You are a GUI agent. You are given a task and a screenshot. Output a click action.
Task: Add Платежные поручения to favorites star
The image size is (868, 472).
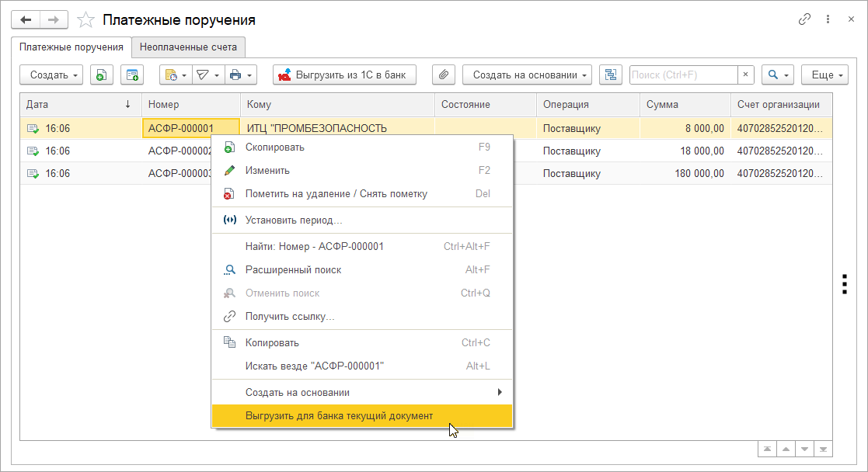(86, 20)
